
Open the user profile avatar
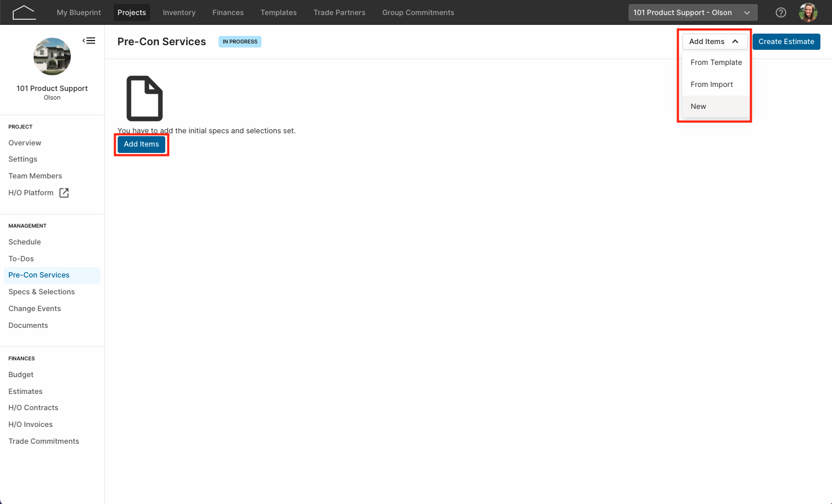coord(808,12)
